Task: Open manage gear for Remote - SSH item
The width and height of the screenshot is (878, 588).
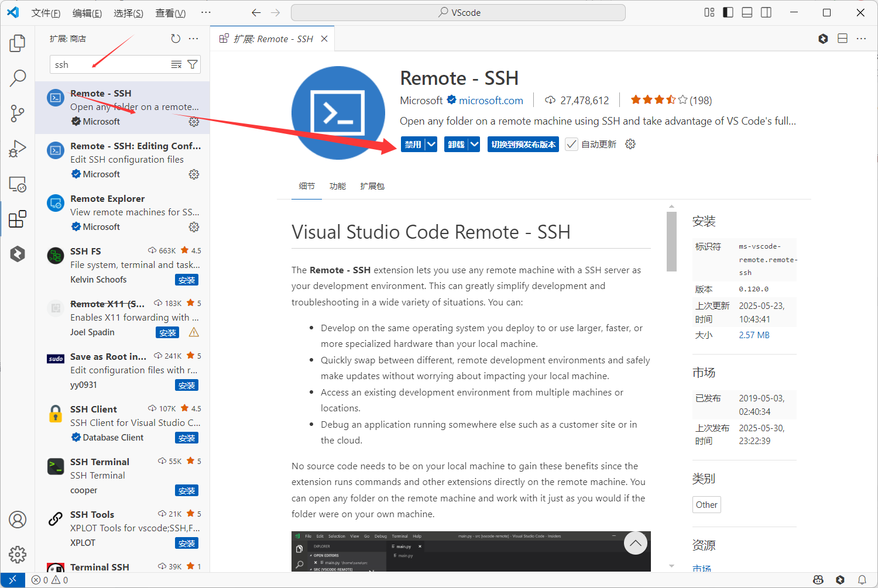Action: tap(194, 122)
